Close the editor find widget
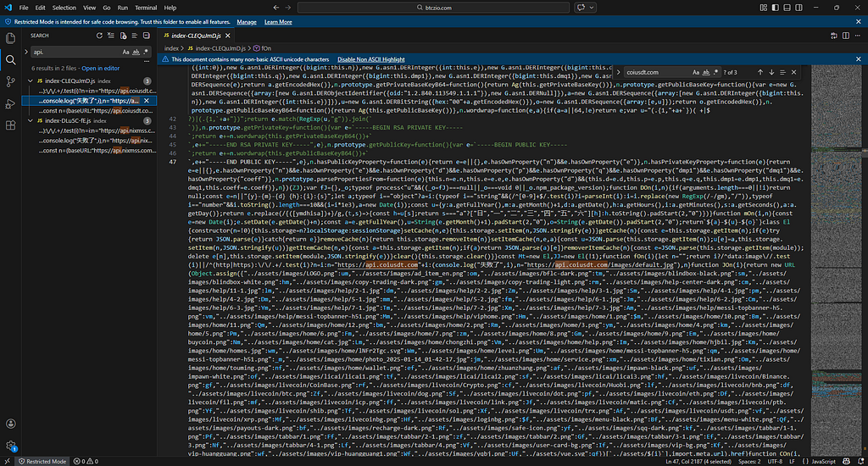Viewport: 868px width, 466px height. click(793, 72)
